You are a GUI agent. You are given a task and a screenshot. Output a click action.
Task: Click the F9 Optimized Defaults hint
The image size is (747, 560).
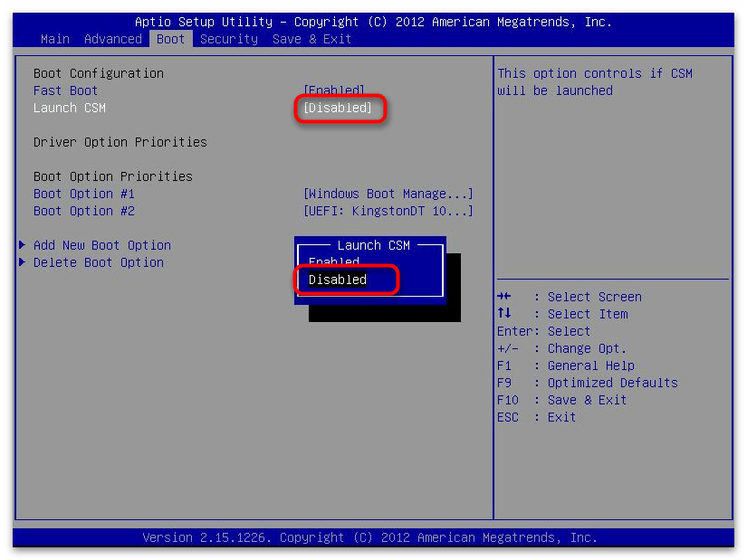tap(587, 383)
